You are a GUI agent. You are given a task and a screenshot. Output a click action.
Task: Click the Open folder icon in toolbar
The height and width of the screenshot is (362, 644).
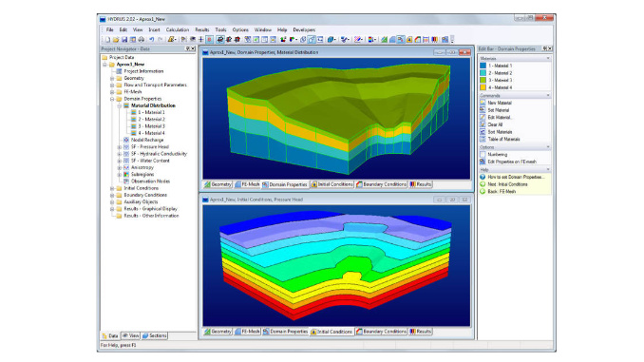pos(116,40)
